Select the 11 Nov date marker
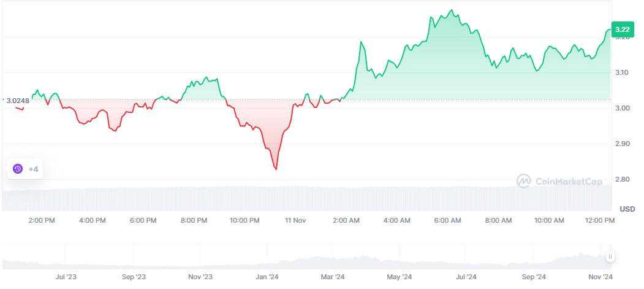The width and height of the screenshot is (644, 289). [x=296, y=220]
